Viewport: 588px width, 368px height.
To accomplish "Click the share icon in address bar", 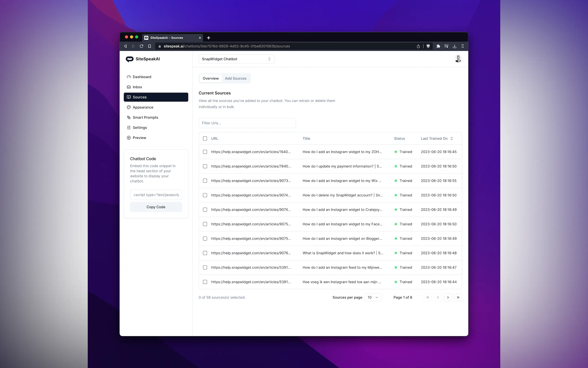I will 418,46.
